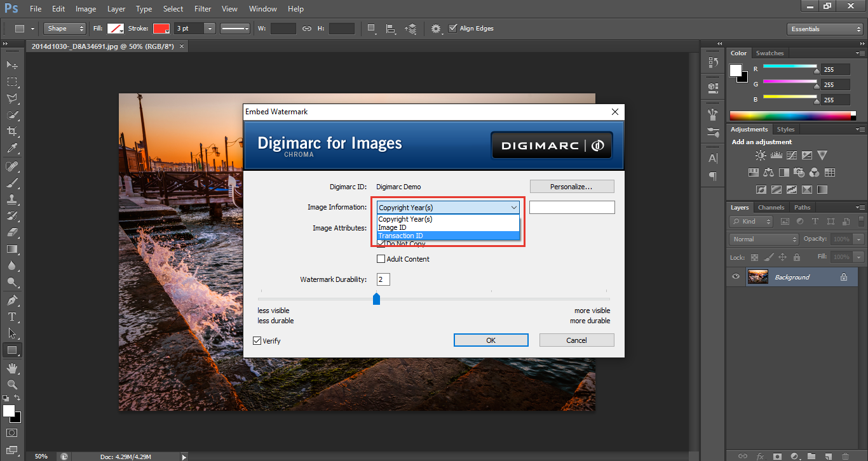
Task: Add a Photo Filter adjustment
Action: (x=799, y=172)
